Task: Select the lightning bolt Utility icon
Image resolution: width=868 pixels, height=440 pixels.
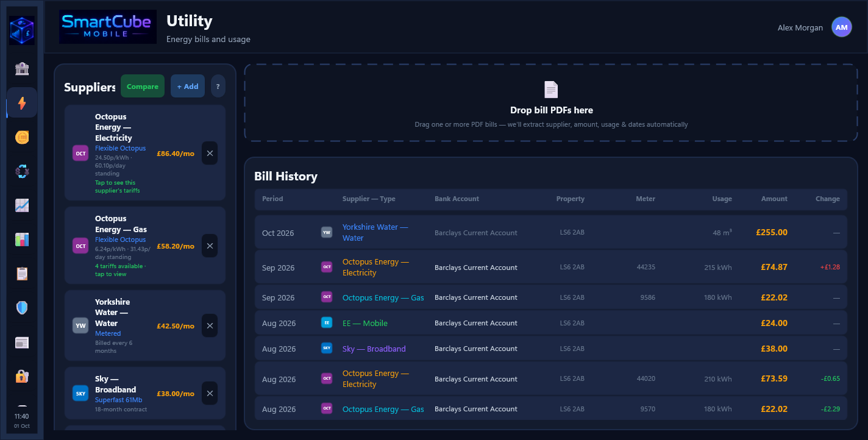Action: (x=22, y=103)
